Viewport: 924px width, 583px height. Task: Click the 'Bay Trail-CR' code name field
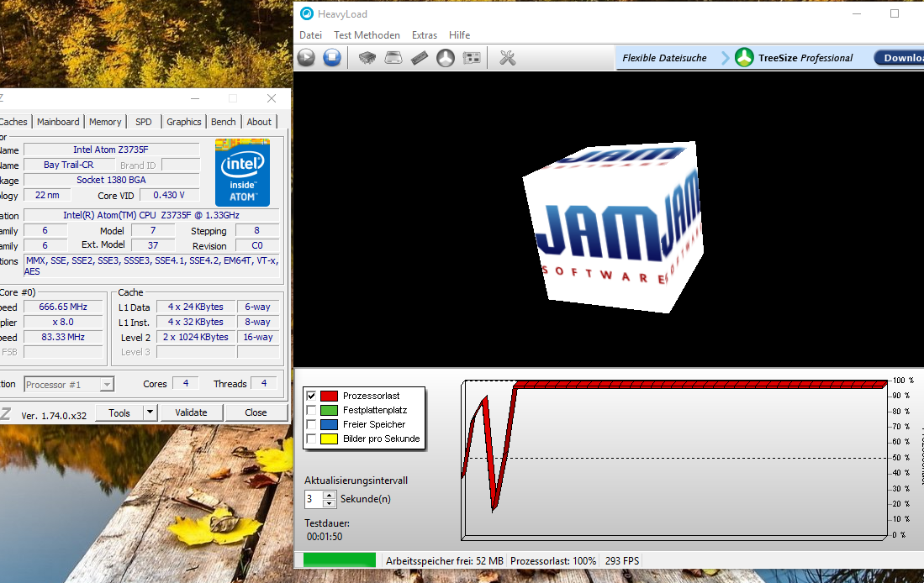68,165
